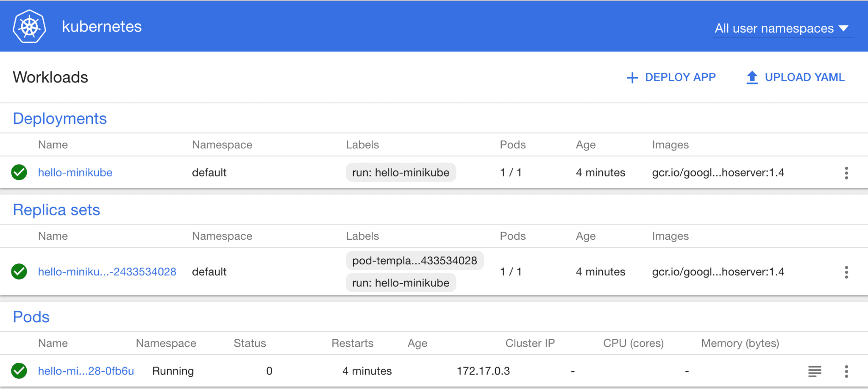This screenshot has width=868, height=389.
Task: Open the three-dot menu for the pod row
Action: (x=846, y=371)
